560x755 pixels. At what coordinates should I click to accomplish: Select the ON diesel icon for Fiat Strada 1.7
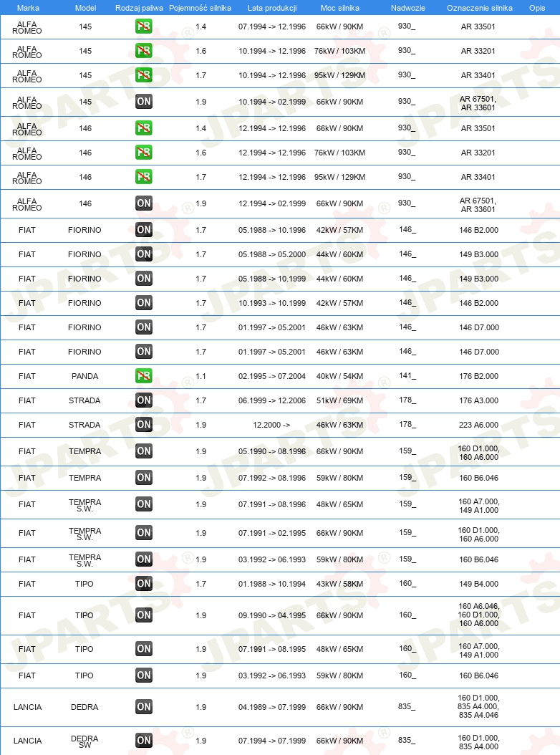[143, 400]
